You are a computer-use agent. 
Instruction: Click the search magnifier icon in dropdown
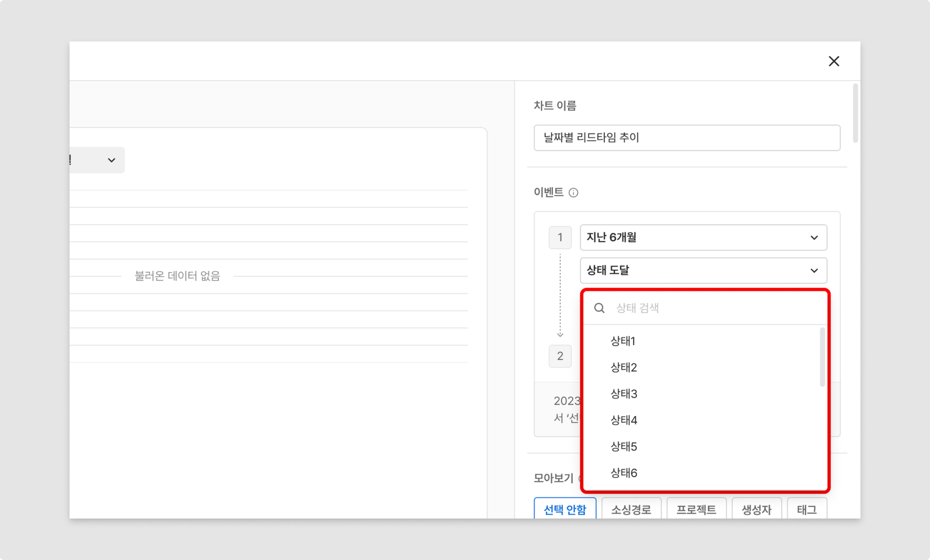pyautogui.click(x=599, y=308)
